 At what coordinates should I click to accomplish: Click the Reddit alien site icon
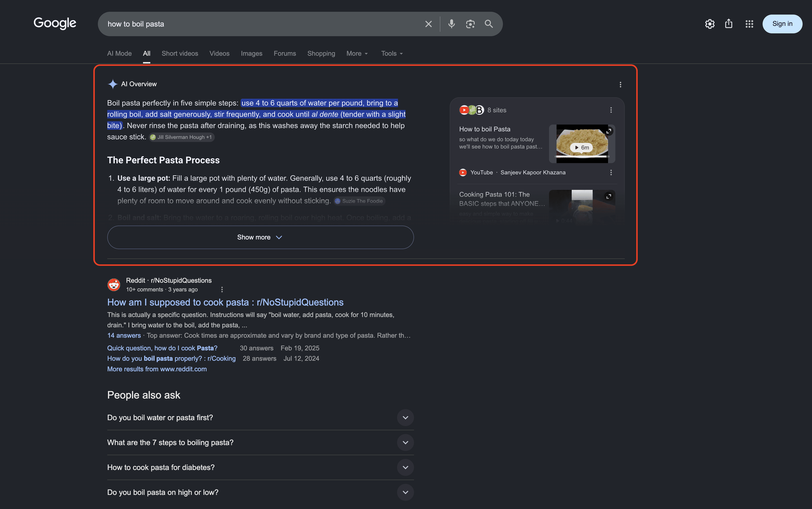tap(114, 284)
